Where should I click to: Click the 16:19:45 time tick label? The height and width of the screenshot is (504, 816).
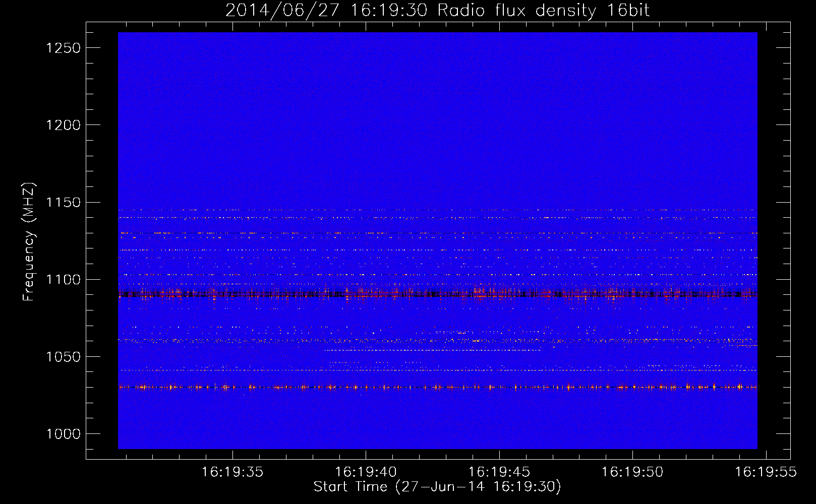click(x=499, y=472)
